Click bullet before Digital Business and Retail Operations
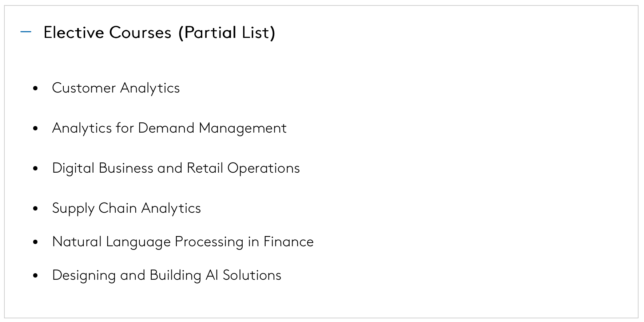 (35, 168)
